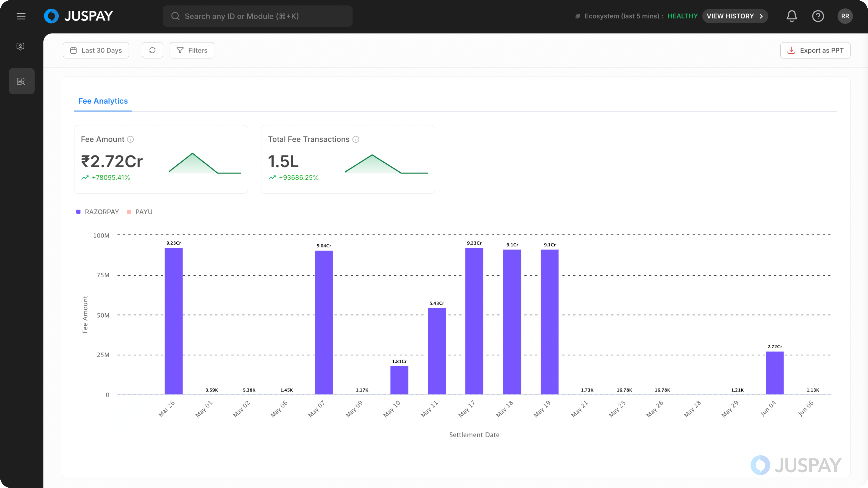868x488 pixels.
Task: Click the Juspay logo
Action: [x=78, y=16]
